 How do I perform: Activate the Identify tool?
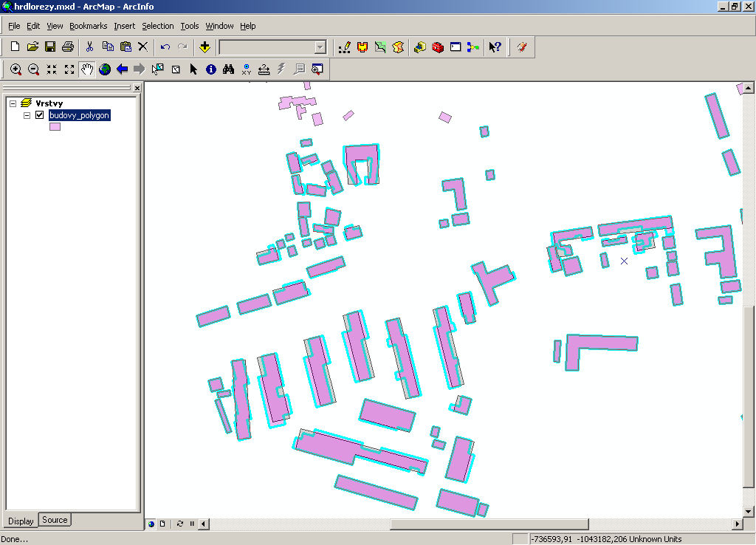click(210, 69)
